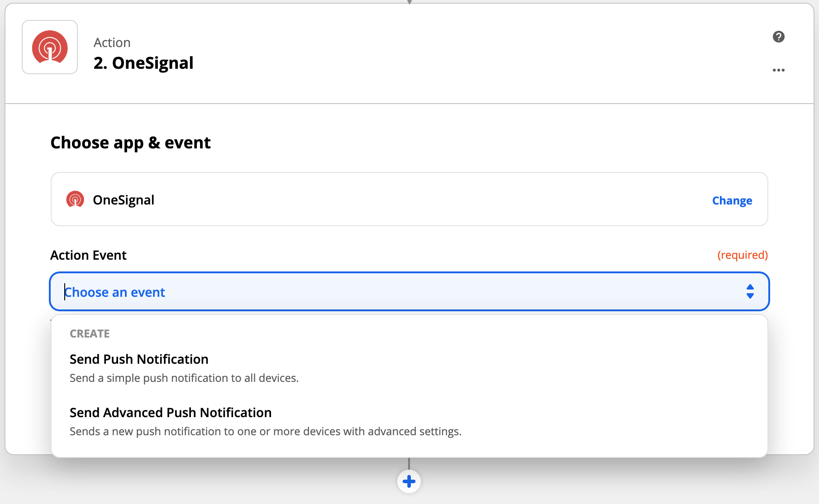Click the simple push notification description text

point(184,378)
